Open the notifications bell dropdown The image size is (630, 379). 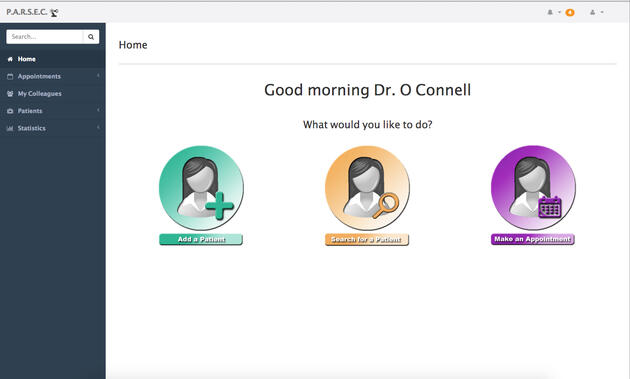click(554, 12)
